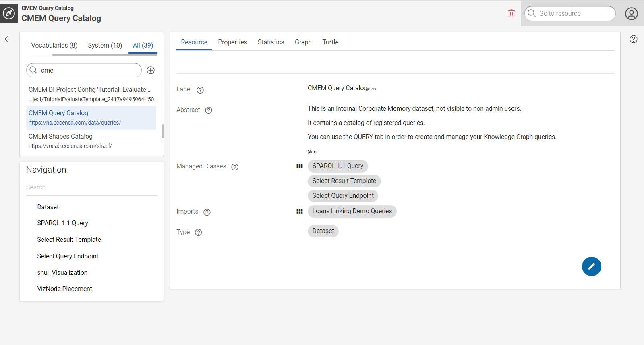
Task: Click the grid icon next to Imports
Action: [x=300, y=211]
